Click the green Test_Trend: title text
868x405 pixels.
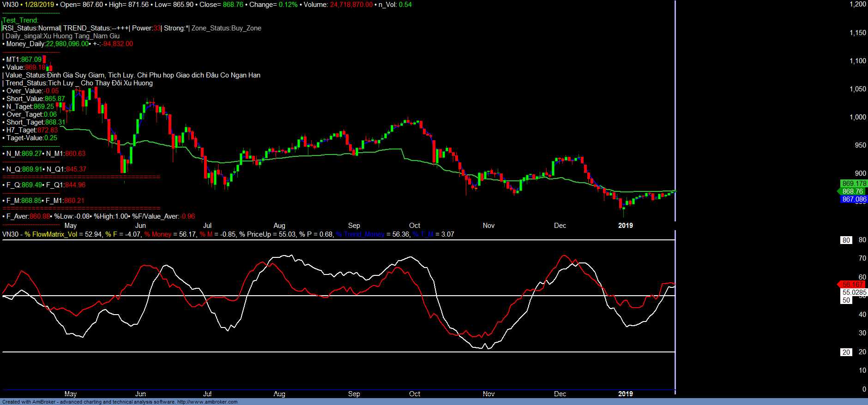(x=21, y=20)
